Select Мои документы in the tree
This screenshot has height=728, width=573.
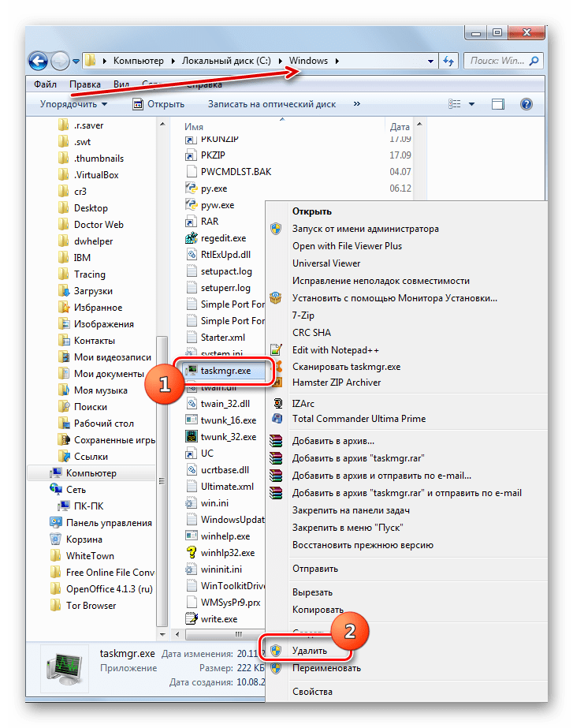click(102, 374)
